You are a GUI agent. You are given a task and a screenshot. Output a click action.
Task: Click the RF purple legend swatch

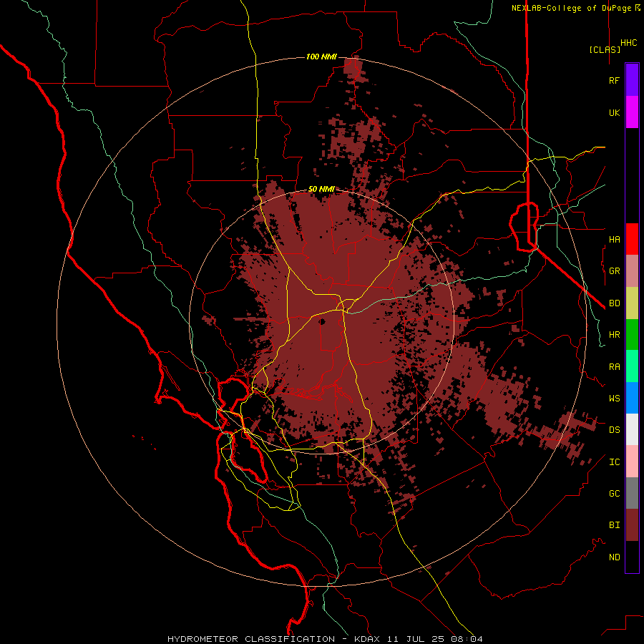point(632,80)
